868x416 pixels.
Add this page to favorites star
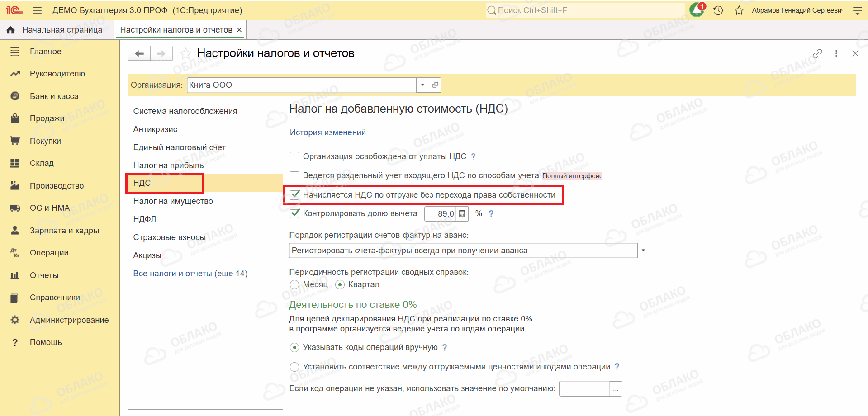tap(185, 54)
